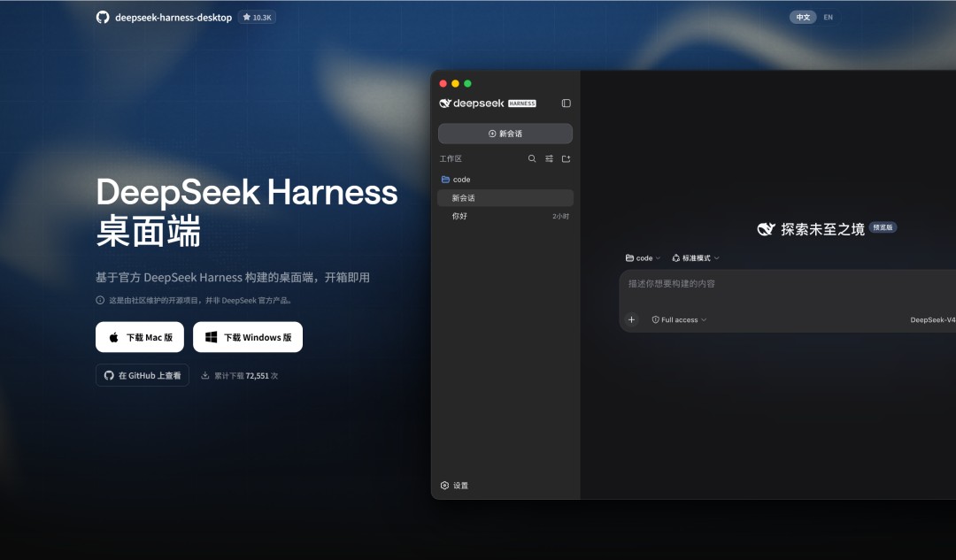Click the 10.3K star count badge

(258, 17)
